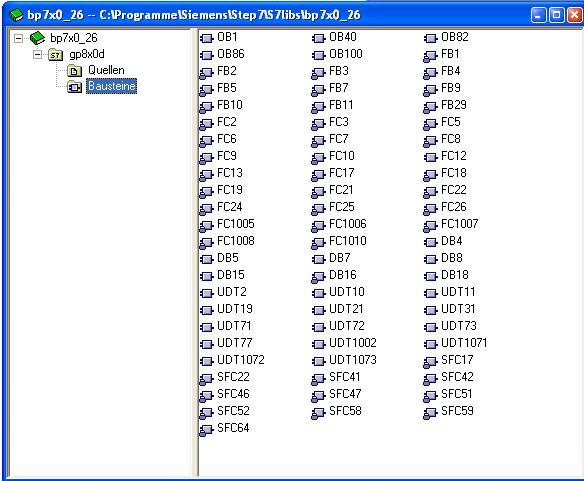Select the UDT1071 entry name
The width and height of the screenshot is (584, 481).
point(464,343)
